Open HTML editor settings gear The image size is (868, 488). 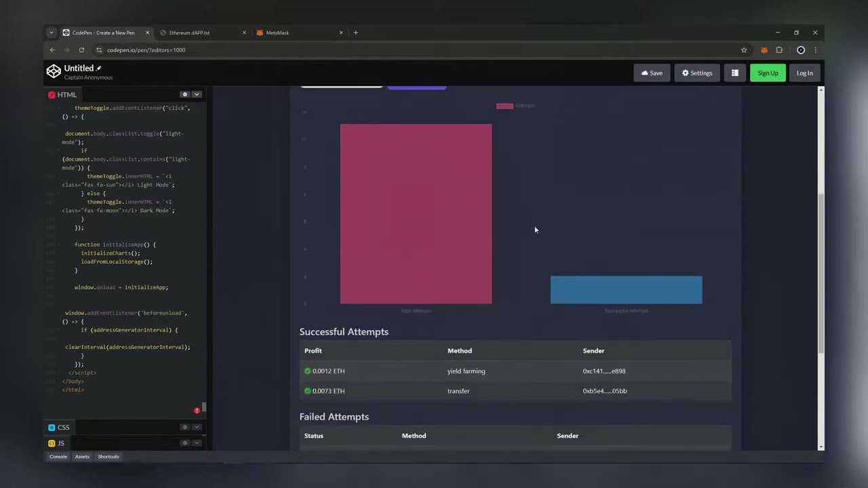click(x=184, y=94)
